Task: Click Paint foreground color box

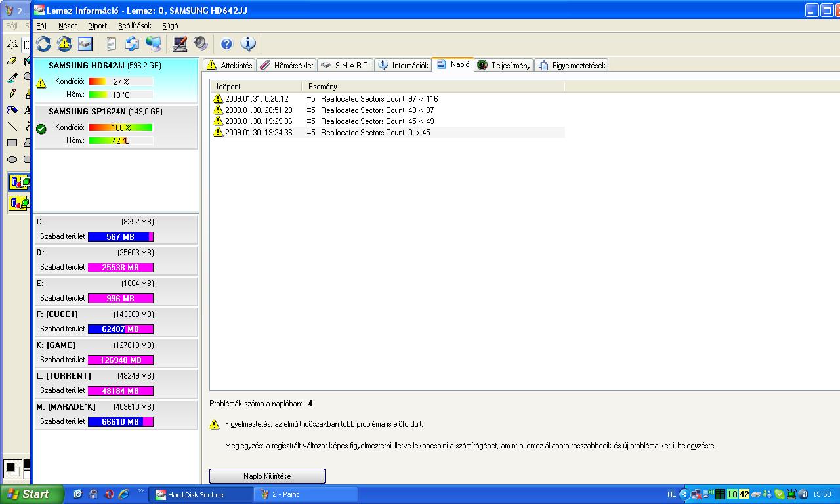Action: point(10,468)
